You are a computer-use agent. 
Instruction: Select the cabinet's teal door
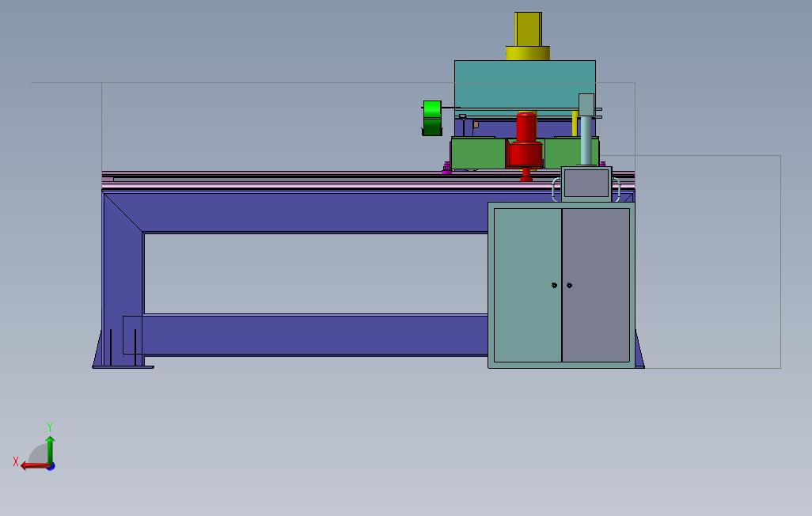(x=528, y=285)
